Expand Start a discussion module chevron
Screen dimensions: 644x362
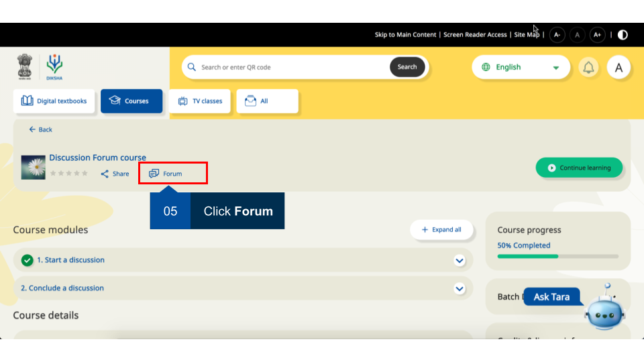point(460,260)
